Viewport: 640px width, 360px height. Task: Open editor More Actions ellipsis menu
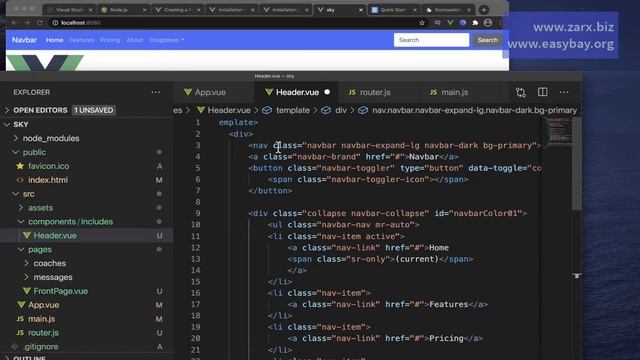click(564, 92)
